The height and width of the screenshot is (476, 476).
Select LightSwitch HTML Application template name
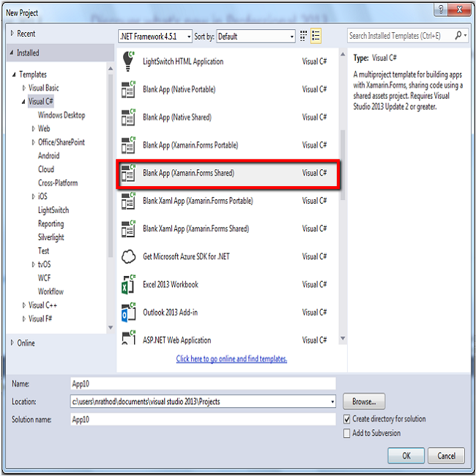click(183, 62)
